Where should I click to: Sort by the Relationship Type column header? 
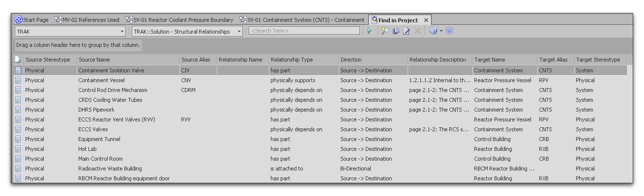click(292, 60)
